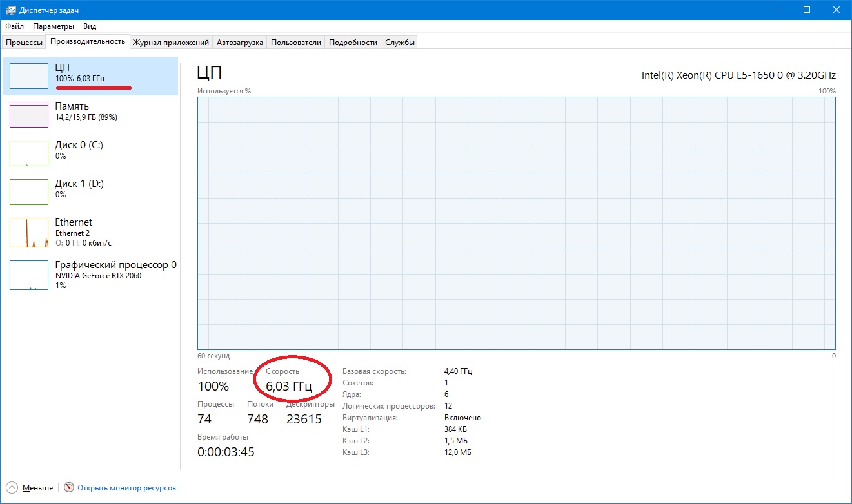Click the L1 cache value 384 КБ
The height and width of the screenshot is (504, 852).
pos(456,429)
